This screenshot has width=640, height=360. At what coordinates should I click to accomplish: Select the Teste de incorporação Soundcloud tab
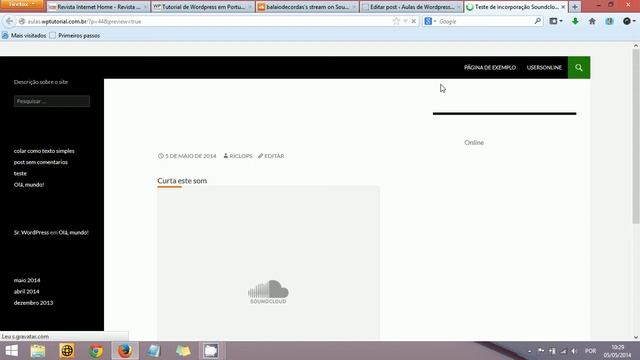[516, 7]
